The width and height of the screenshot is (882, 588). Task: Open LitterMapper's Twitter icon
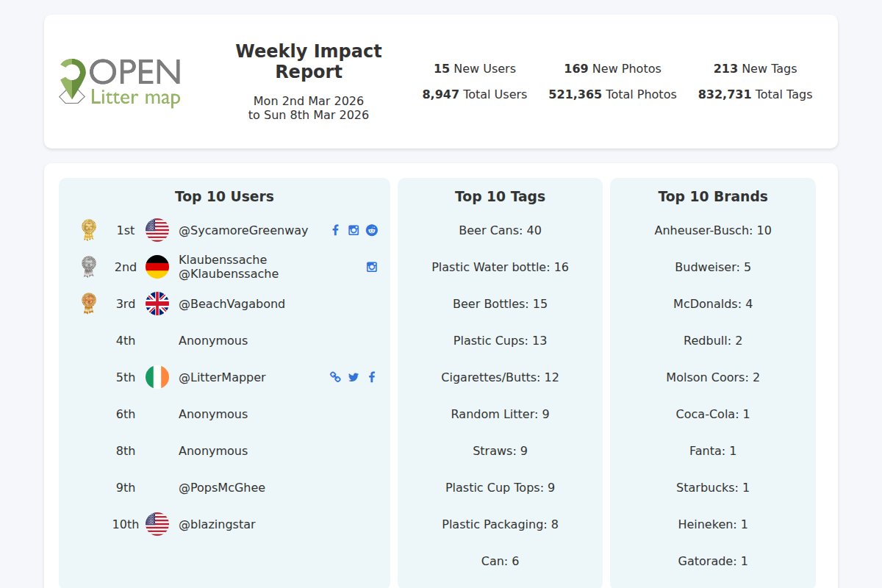[x=354, y=377]
